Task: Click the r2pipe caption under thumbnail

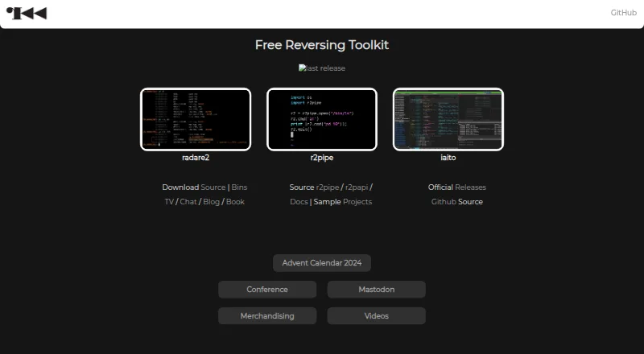Action: click(x=321, y=158)
